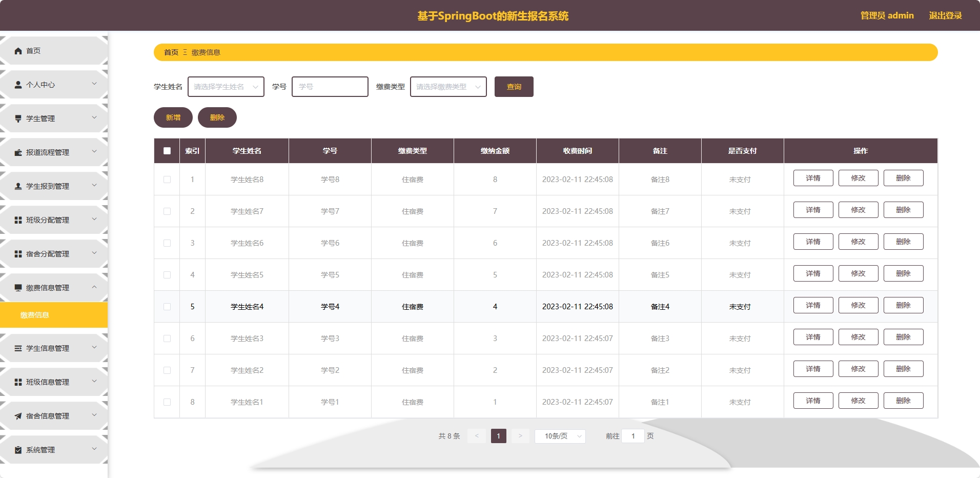Expand the 学生报到管理 menu chevron
Image resolution: width=980 pixels, height=478 pixels.
click(x=94, y=185)
